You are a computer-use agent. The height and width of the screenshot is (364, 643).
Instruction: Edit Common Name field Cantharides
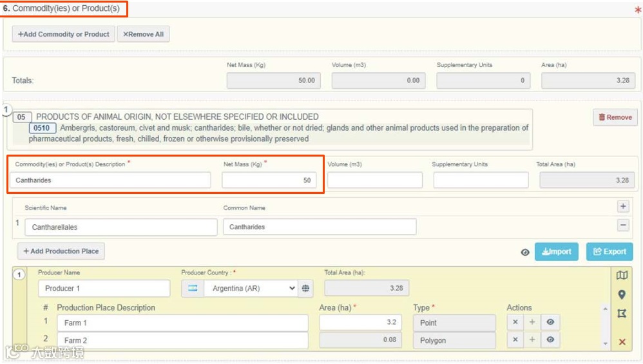(x=320, y=227)
